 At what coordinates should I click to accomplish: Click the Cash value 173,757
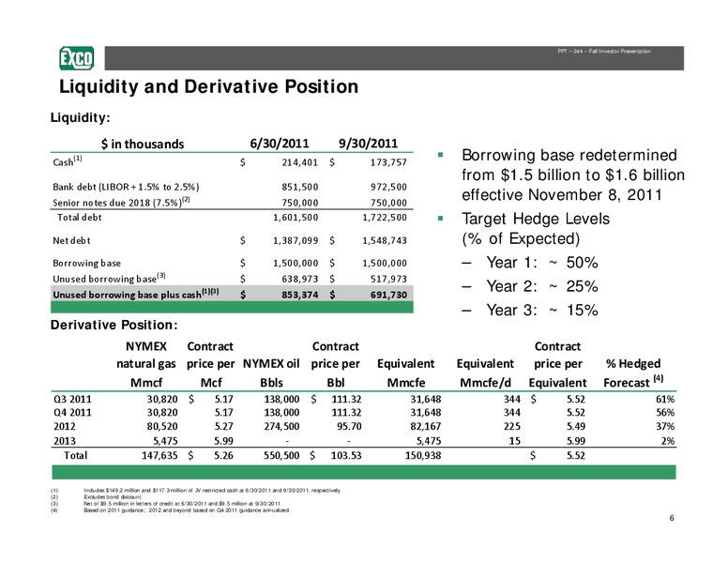(x=388, y=162)
